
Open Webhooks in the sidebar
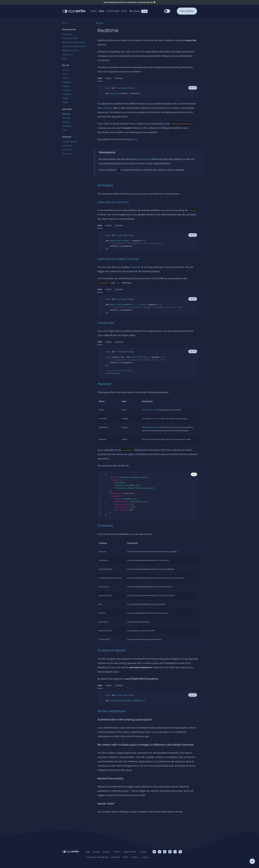[67, 126]
